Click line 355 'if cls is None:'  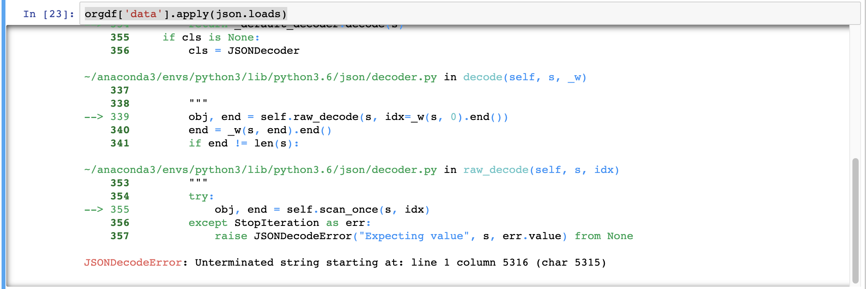[x=211, y=37]
